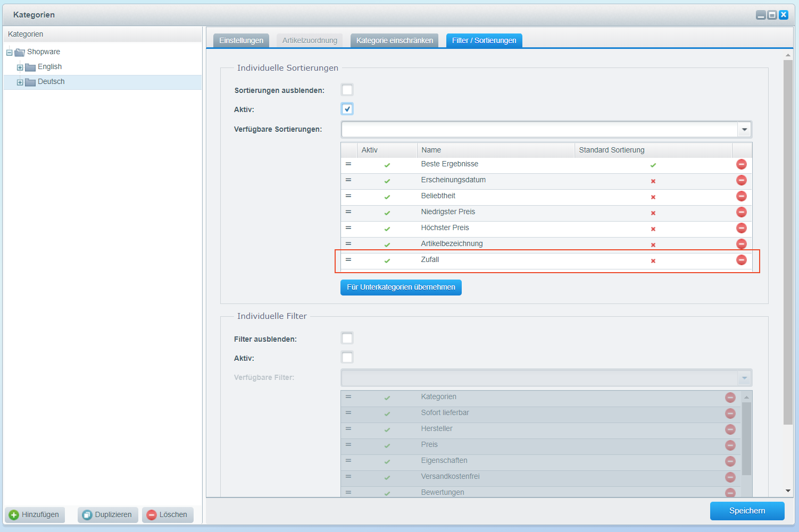Click Aktiv column header
Image resolution: width=799 pixels, height=532 pixels.
click(387, 150)
